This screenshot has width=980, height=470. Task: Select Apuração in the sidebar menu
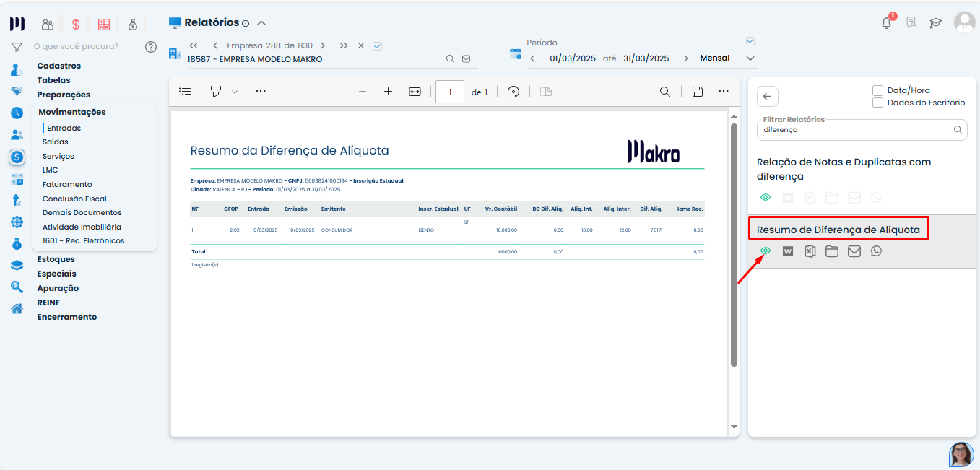[58, 288]
